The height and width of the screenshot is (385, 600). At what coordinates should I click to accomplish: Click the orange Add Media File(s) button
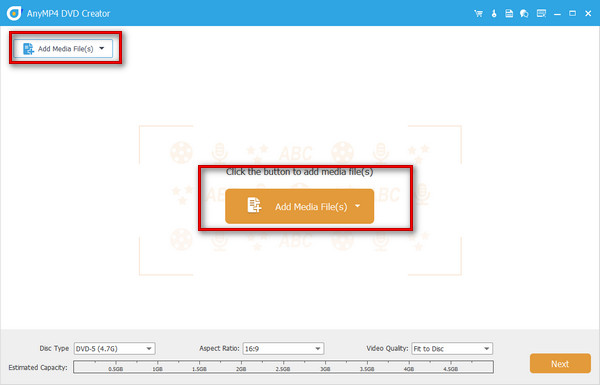(x=299, y=206)
